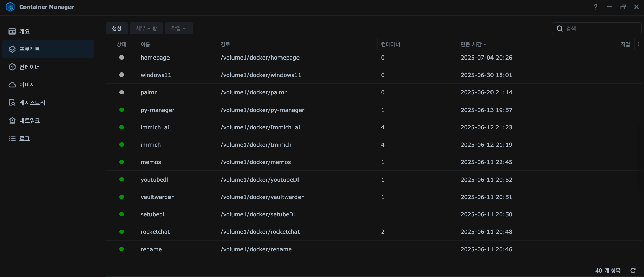Click the Overview (개요) sidebar icon
The image size is (644, 277).
coord(12,32)
